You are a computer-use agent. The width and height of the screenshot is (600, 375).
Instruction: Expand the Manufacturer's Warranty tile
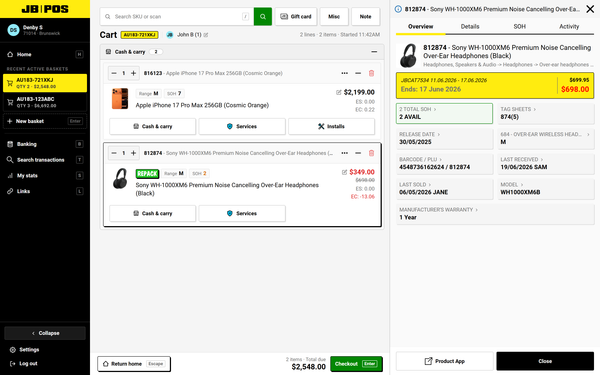coord(495,214)
